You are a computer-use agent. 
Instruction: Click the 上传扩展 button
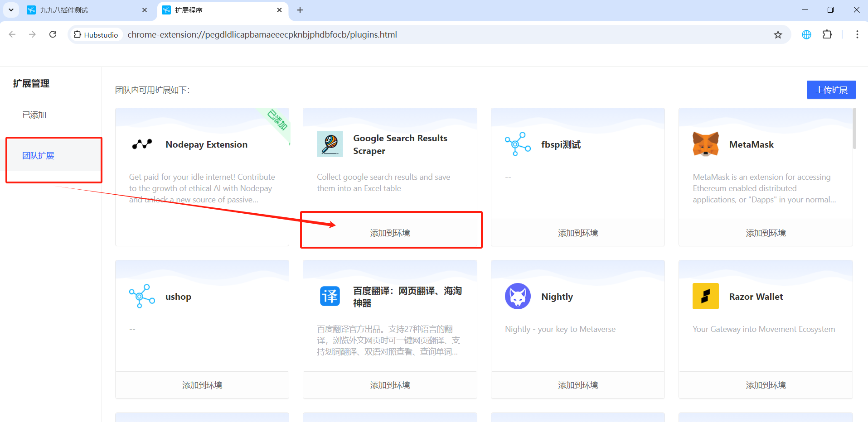831,90
